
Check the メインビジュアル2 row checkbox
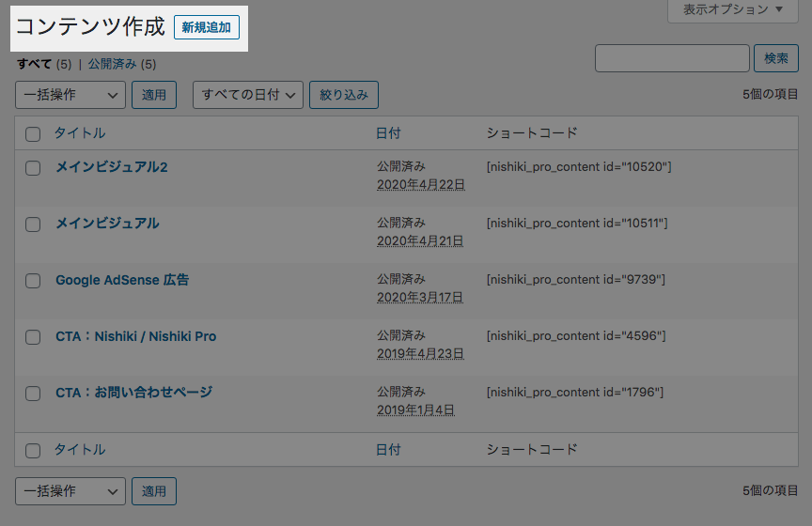[33, 168]
